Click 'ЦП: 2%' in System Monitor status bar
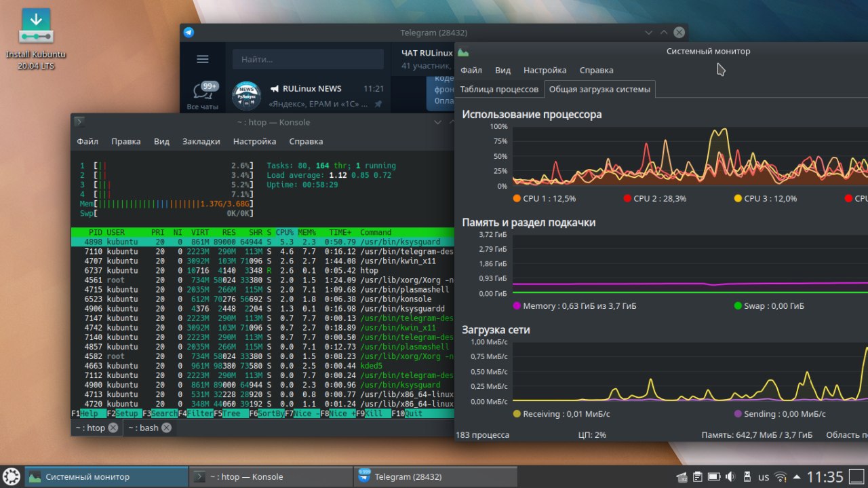The width and height of the screenshot is (868, 488). pyautogui.click(x=592, y=434)
